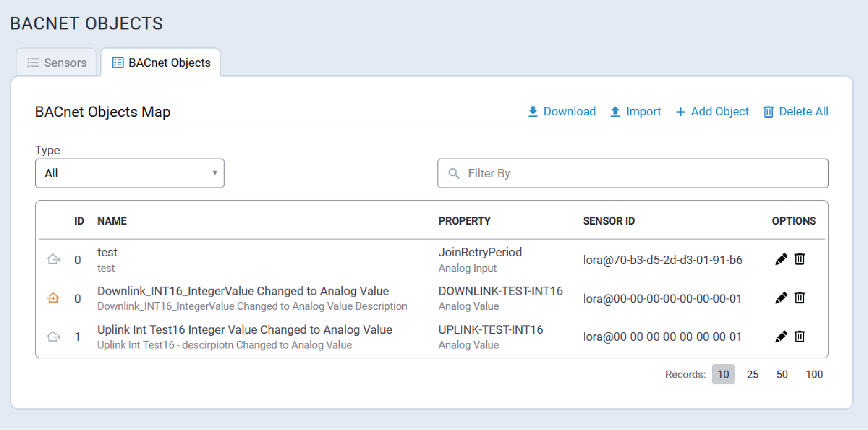This screenshot has height=430, width=868.
Task: Show 50 records per page
Action: coord(782,375)
